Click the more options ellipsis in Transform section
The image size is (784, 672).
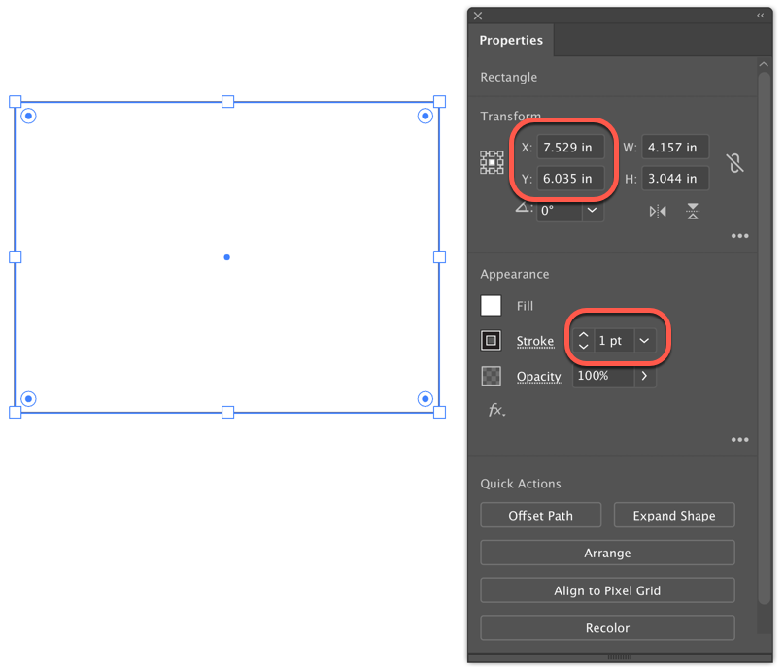click(x=739, y=235)
